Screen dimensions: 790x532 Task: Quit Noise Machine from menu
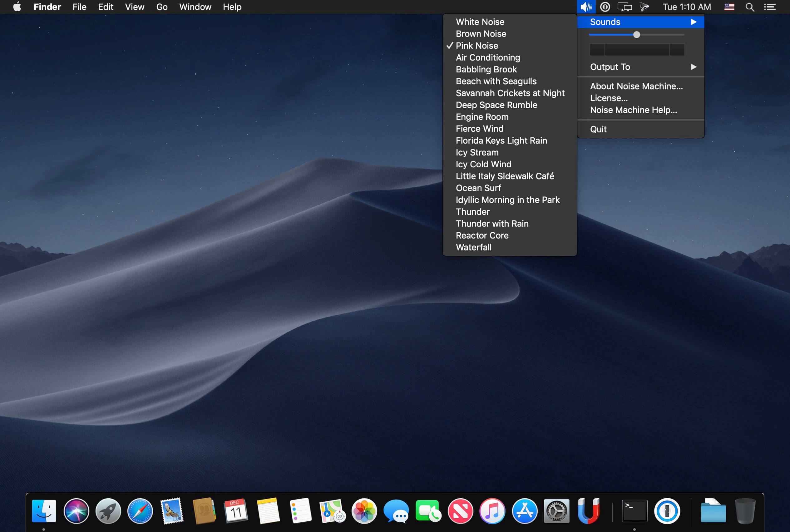[x=598, y=129]
